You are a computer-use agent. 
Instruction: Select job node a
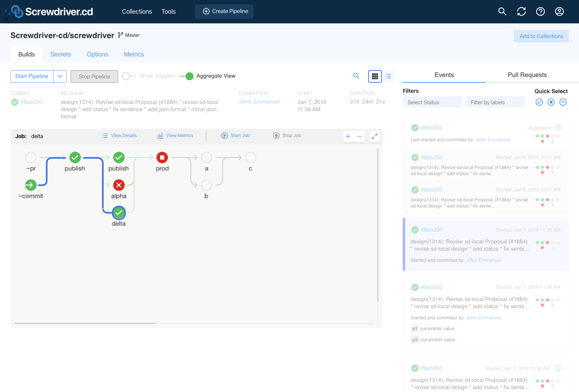pos(207,158)
